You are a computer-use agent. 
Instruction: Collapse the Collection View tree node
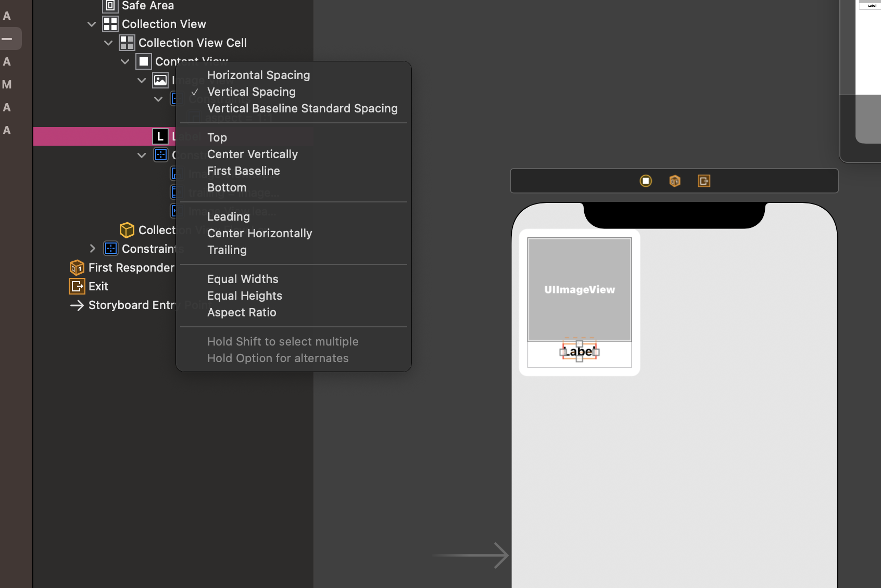(92, 24)
